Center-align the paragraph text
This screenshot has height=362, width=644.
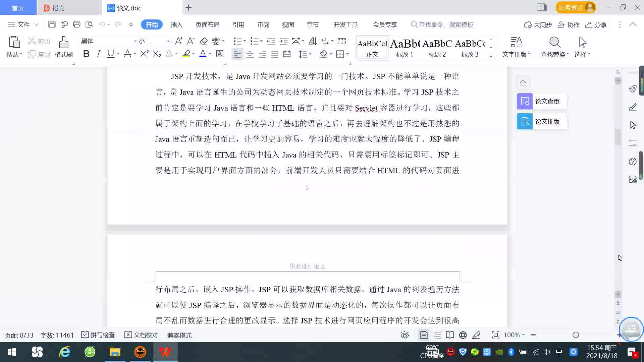click(x=250, y=54)
